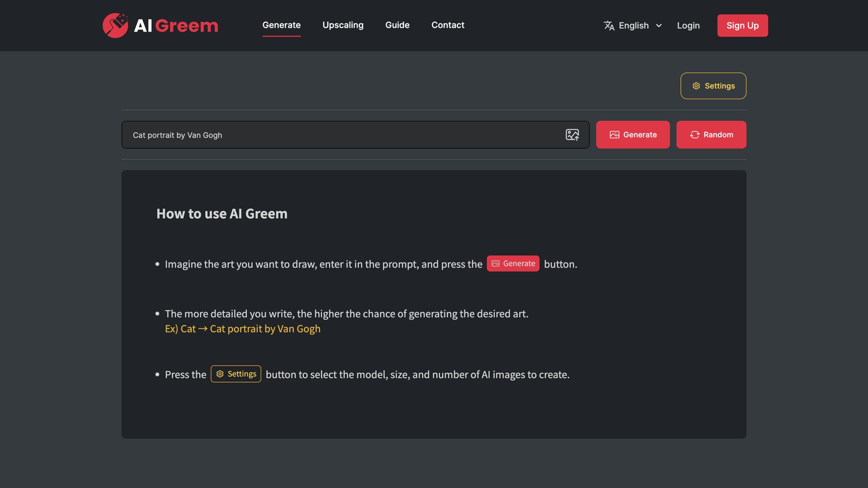Screen dimensions: 868x488
Task: Click the prompt input field
Action: tap(316, 135)
